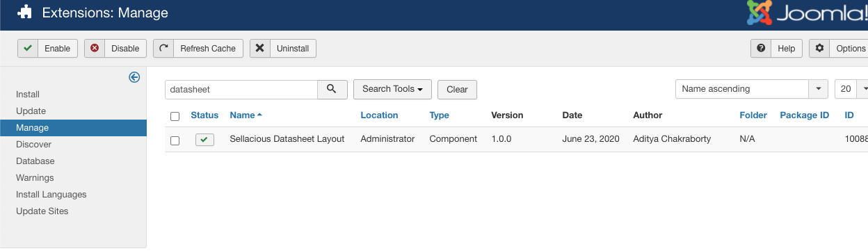
Task: Open Database in the sidebar
Action: (x=35, y=161)
